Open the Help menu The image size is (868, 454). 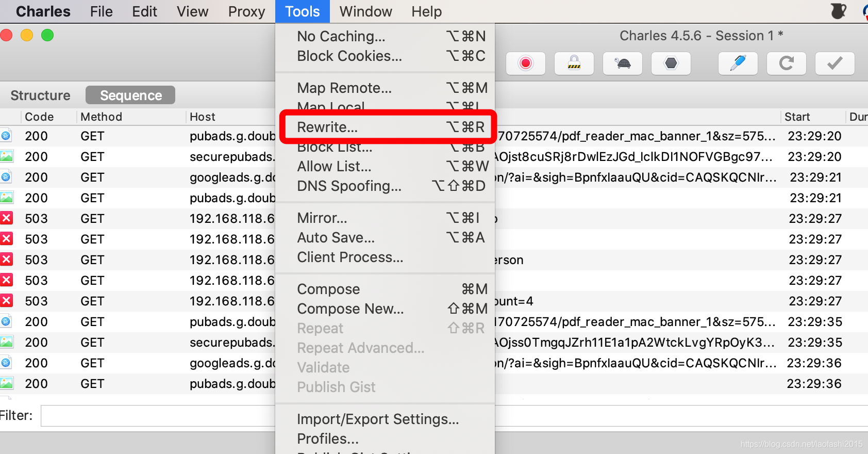(426, 11)
